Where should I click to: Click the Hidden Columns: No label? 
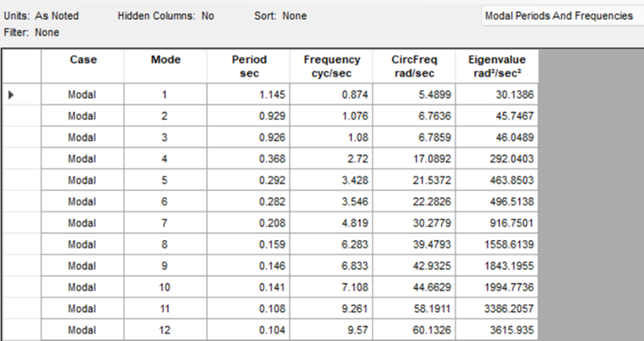tap(166, 16)
